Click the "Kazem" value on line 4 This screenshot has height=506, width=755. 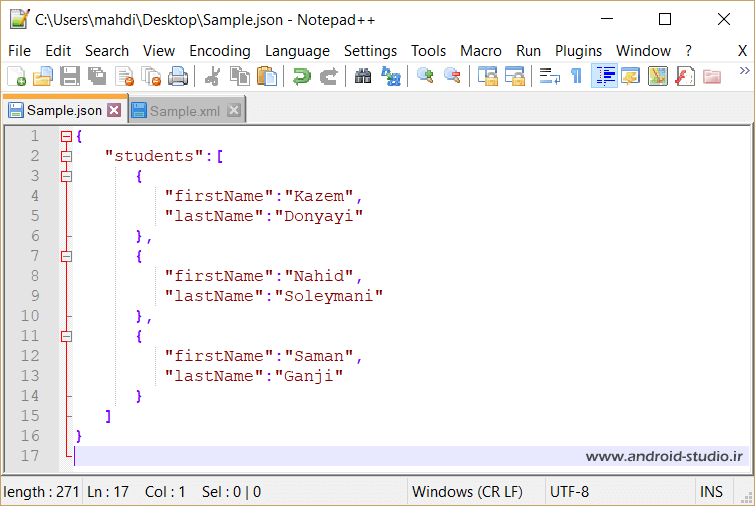(x=319, y=196)
